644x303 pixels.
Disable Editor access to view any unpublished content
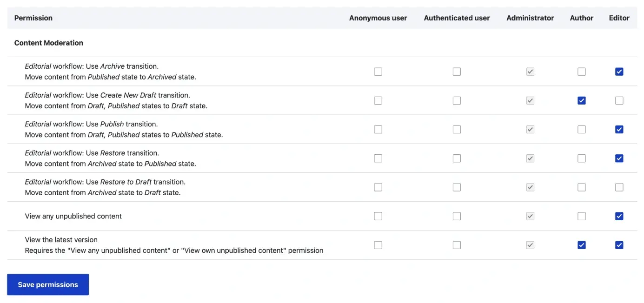(x=619, y=216)
